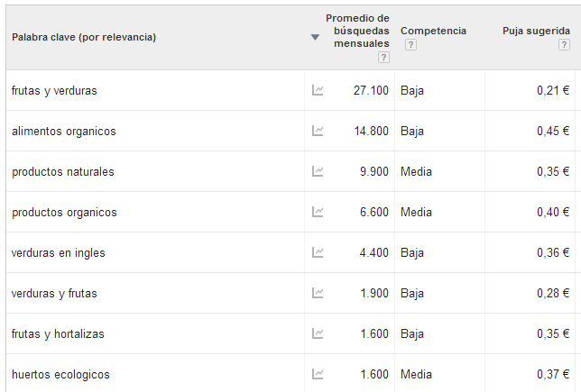View trend chart for verduras y frutas
Viewport: 581px width, 392px height.
tap(318, 293)
